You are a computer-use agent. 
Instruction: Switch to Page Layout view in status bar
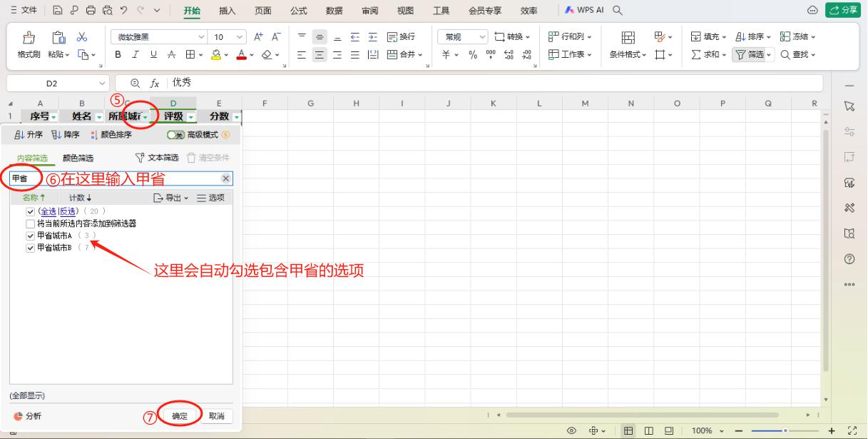click(649, 431)
